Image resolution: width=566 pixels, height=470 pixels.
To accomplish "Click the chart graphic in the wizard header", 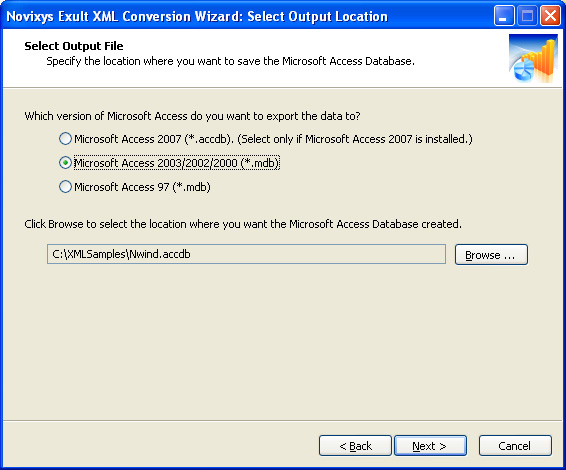I will (x=533, y=58).
